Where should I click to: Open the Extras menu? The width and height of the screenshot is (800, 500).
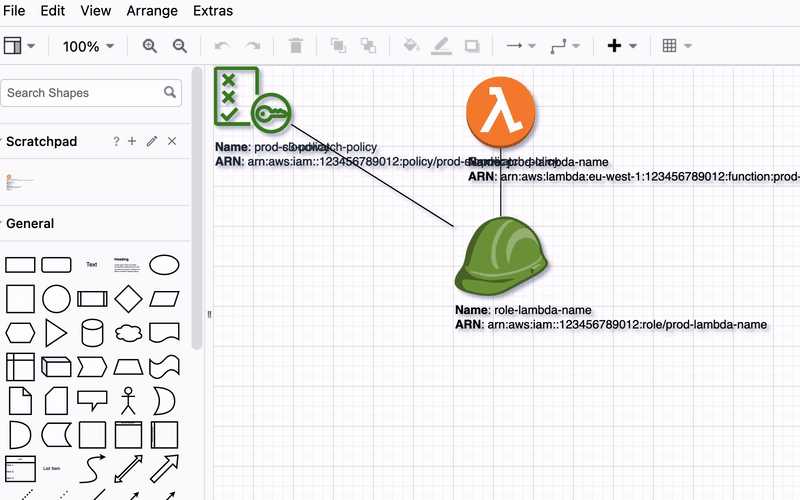click(x=213, y=11)
